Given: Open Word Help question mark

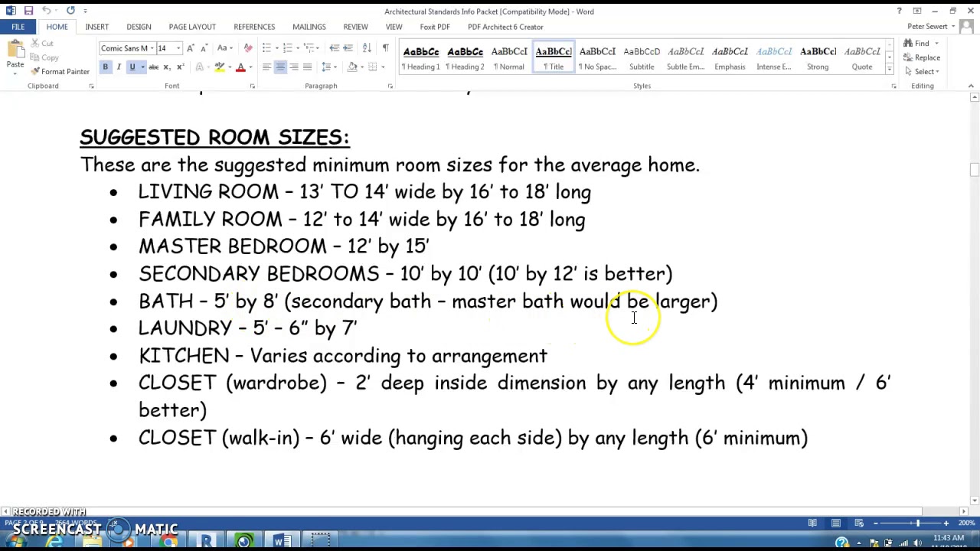Looking at the screenshot, I should 899,11.
